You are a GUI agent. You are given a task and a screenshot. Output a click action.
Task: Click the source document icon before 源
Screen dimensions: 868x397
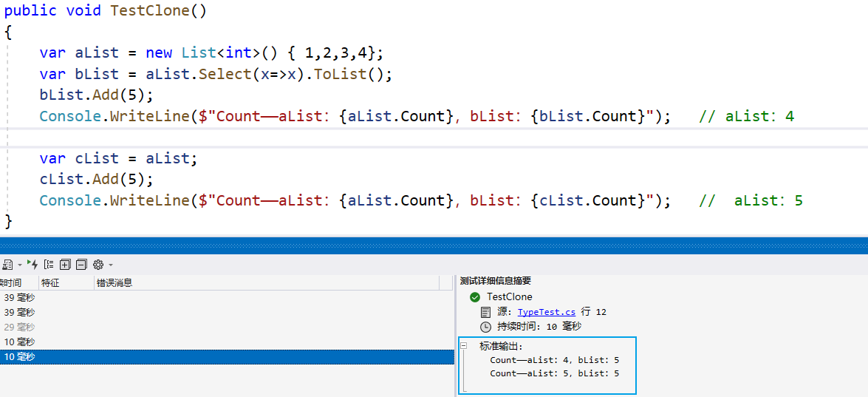click(485, 312)
